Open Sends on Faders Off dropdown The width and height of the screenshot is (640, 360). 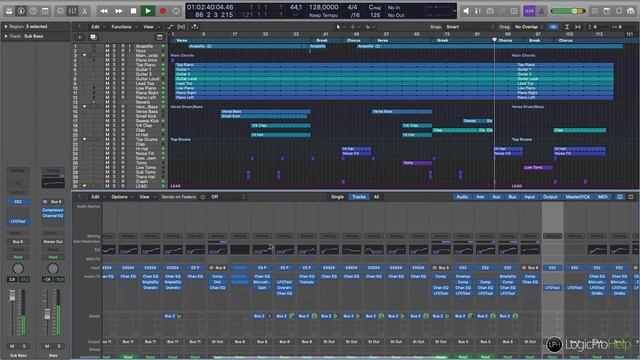(228, 197)
